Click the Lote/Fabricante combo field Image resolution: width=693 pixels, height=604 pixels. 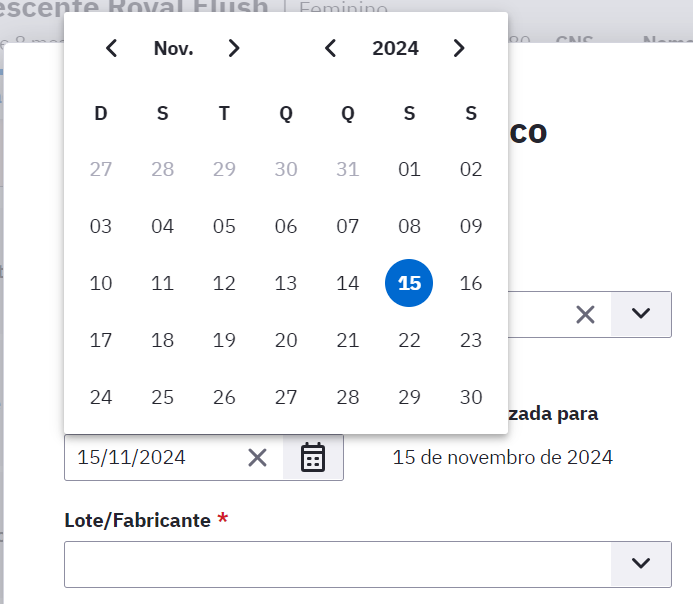coord(368,564)
